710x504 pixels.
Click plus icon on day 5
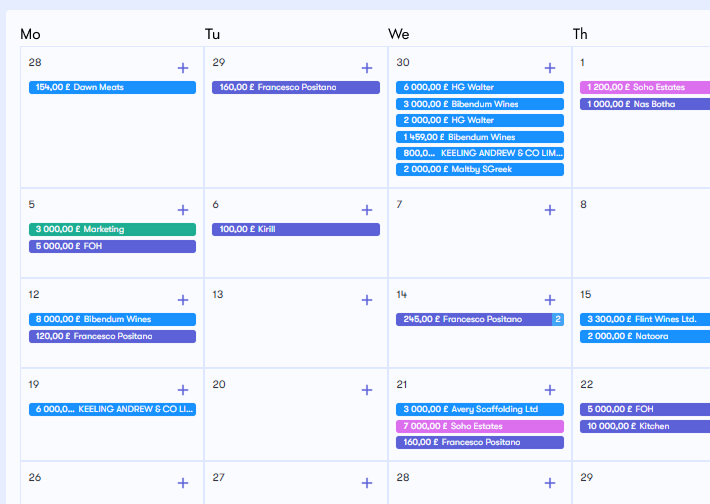[183, 210]
